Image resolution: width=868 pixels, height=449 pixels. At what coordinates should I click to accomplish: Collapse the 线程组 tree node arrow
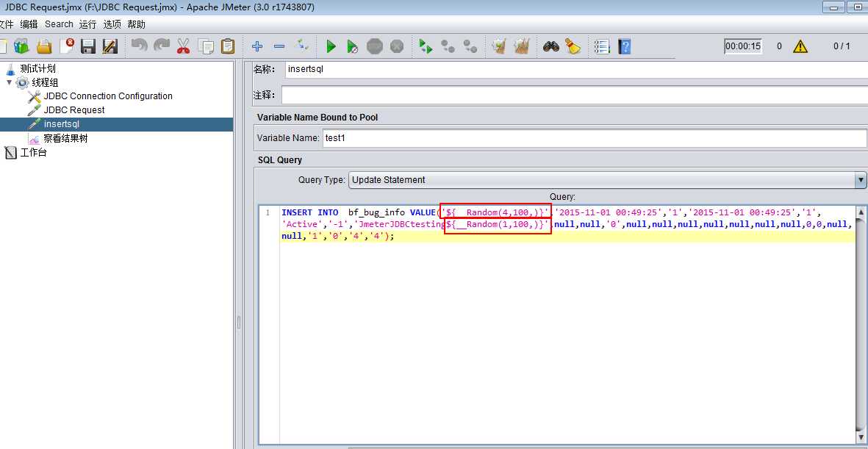tap(9, 82)
